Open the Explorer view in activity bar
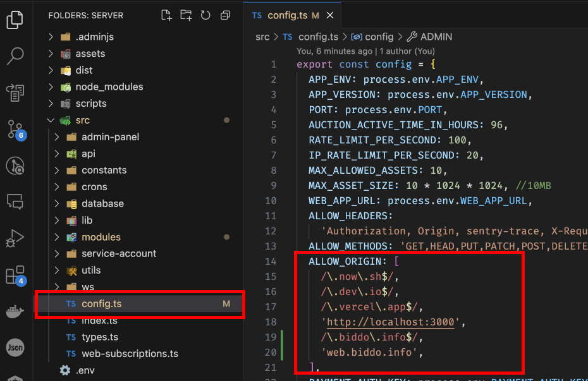The height and width of the screenshot is (381, 588). coord(15,19)
